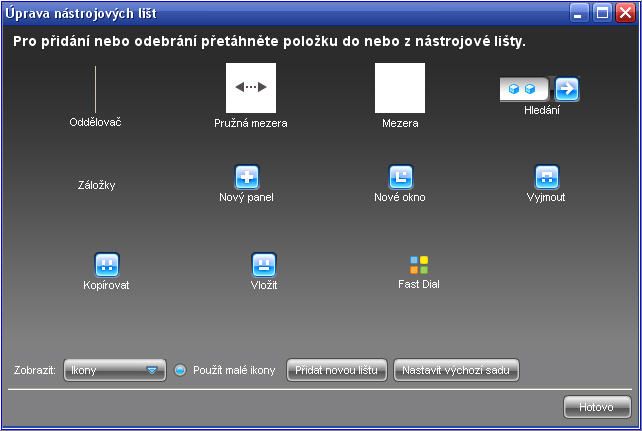This screenshot has height=431, width=642.
Task: Click Nastavit výchozí sadu button
Action: [456, 370]
